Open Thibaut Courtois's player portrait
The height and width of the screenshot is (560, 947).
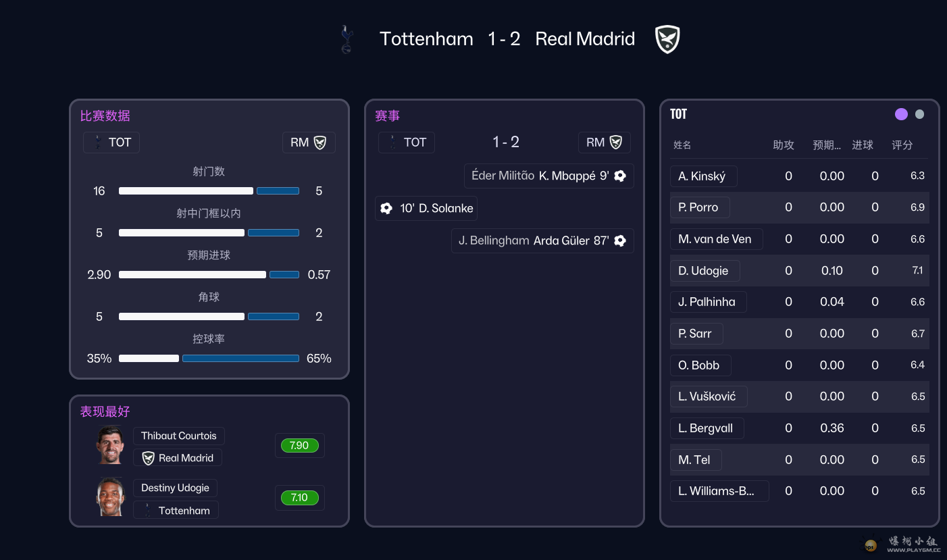pyautogui.click(x=110, y=445)
